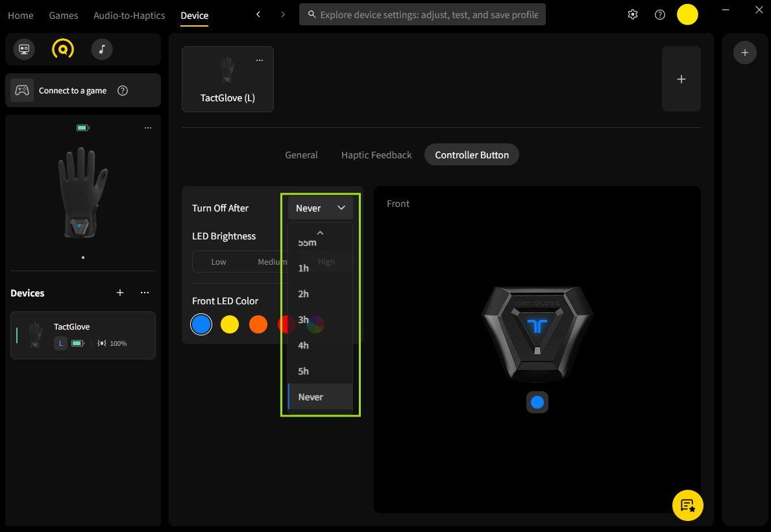Click the controller module front image

(x=537, y=335)
